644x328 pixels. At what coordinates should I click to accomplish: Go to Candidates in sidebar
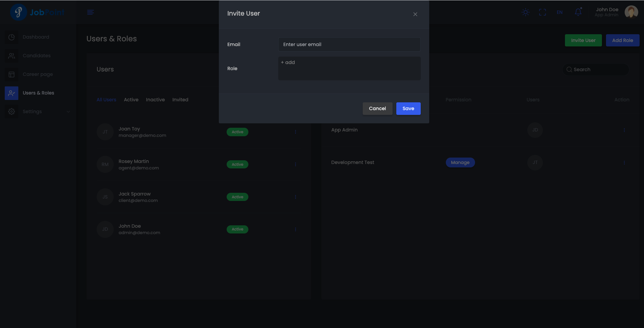[x=36, y=56]
